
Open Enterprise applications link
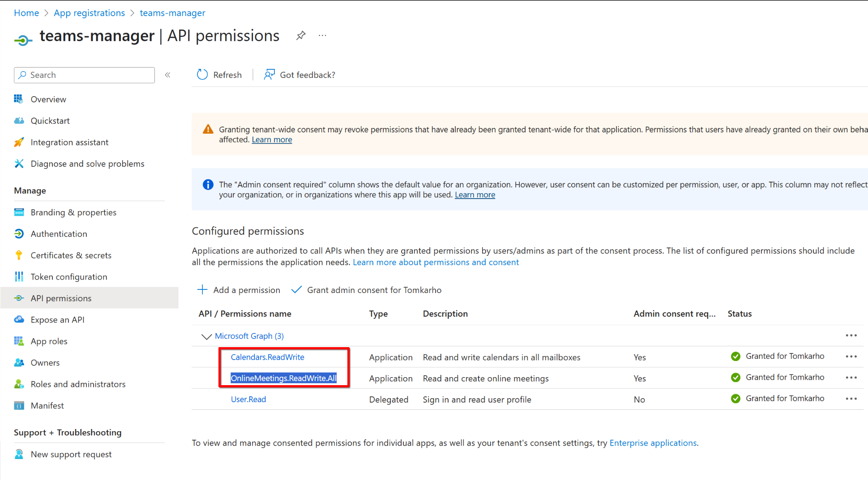click(653, 443)
